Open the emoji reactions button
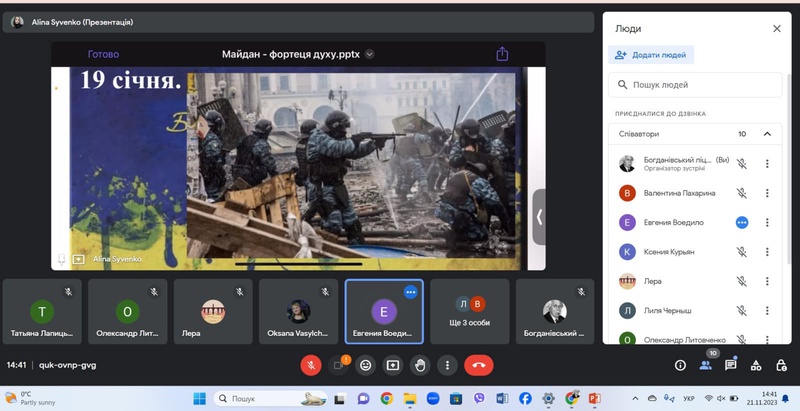 click(x=365, y=365)
